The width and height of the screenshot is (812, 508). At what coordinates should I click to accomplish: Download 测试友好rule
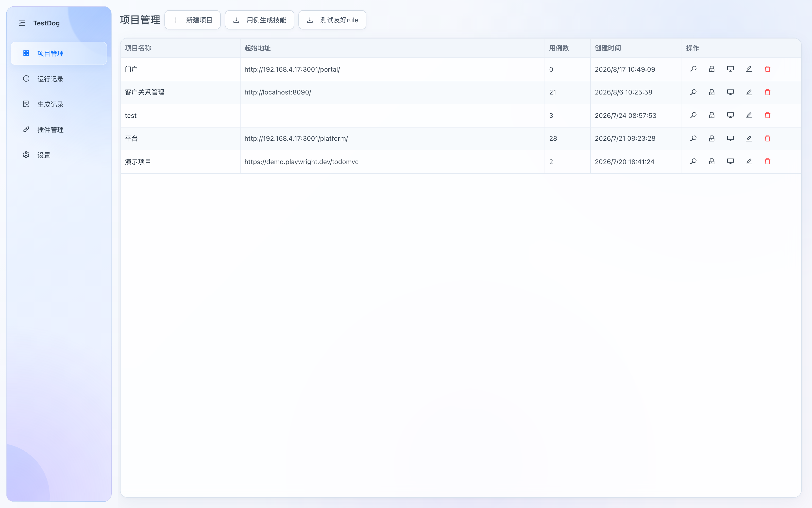332,20
